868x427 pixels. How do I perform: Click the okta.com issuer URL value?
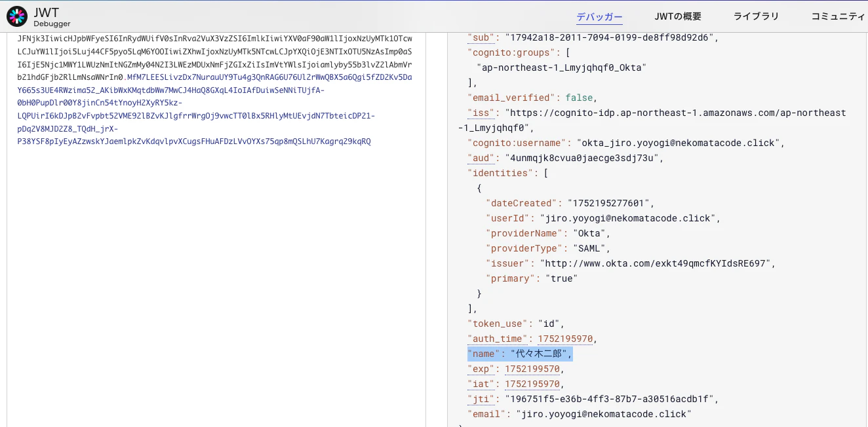(656, 263)
